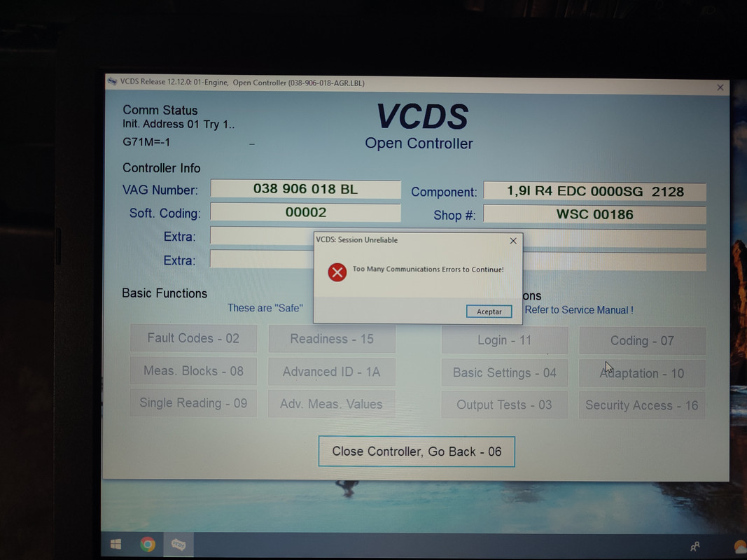
Task: Click the 'These are "Safe"' text
Action: click(265, 308)
